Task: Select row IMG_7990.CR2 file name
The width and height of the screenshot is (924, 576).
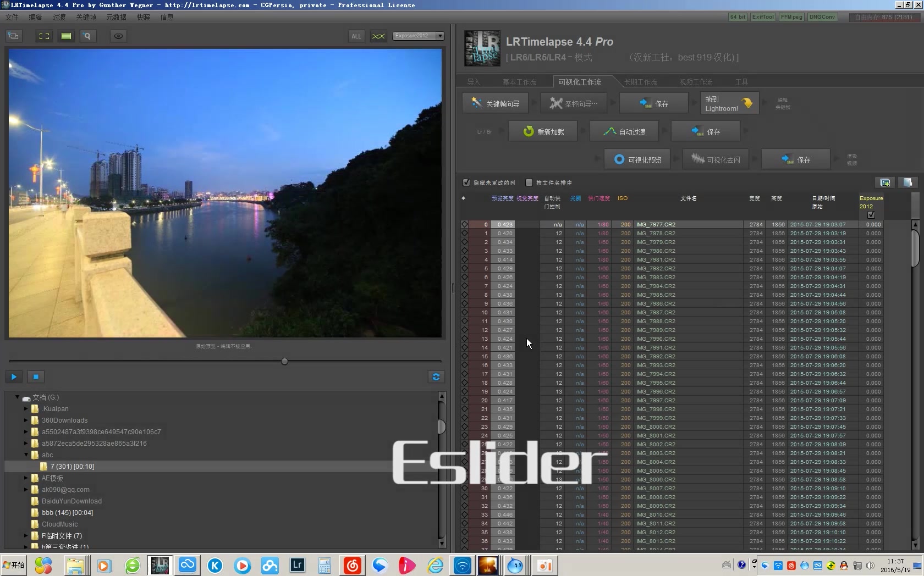Action: click(x=656, y=339)
